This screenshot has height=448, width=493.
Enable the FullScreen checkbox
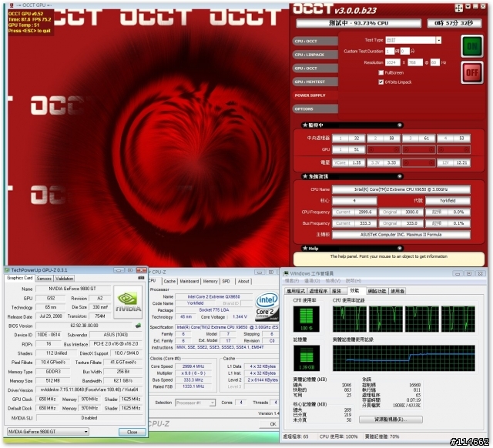coord(381,72)
